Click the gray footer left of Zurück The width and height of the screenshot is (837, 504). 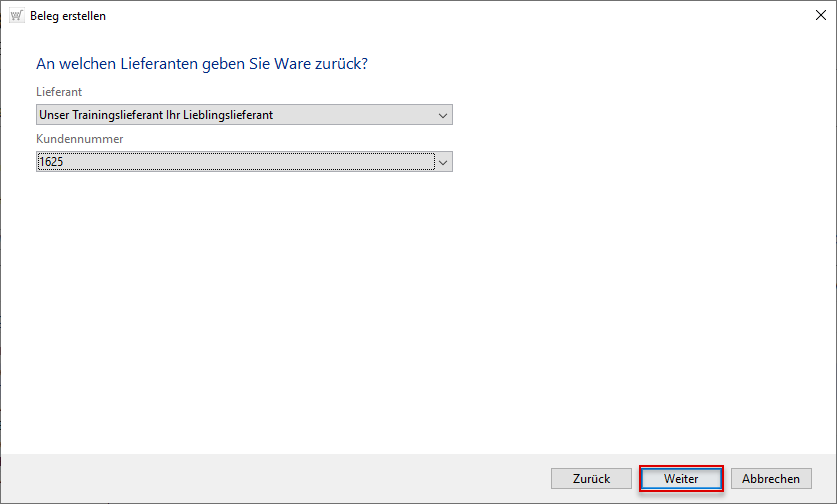point(270,479)
